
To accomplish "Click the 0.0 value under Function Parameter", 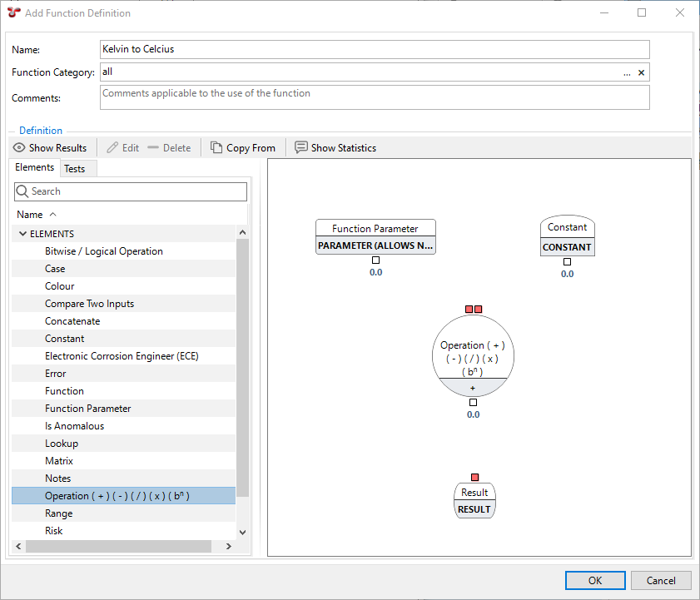I will point(376,272).
